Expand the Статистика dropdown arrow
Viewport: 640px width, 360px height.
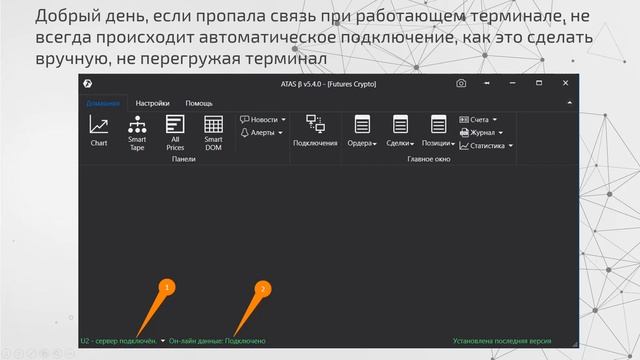[x=511, y=146]
